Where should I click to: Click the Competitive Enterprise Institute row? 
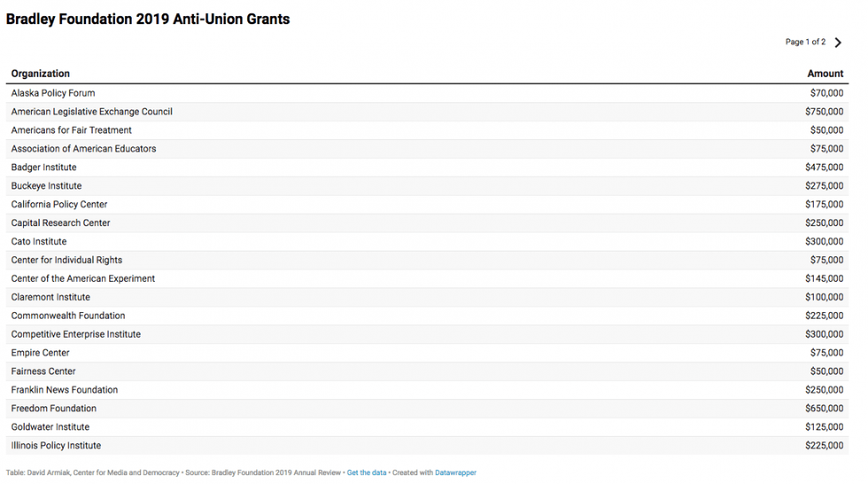coord(75,334)
